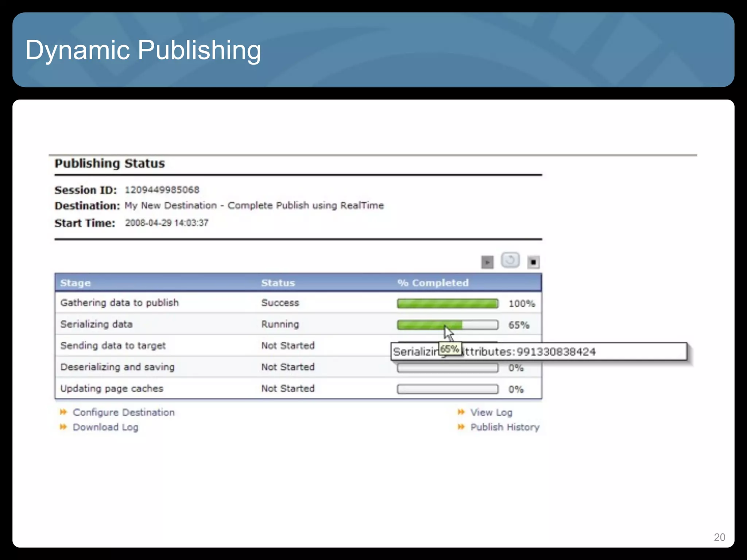This screenshot has height=560, width=747.
Task: Click the 'Success' status cell
Action: click(x=280, y=303)
